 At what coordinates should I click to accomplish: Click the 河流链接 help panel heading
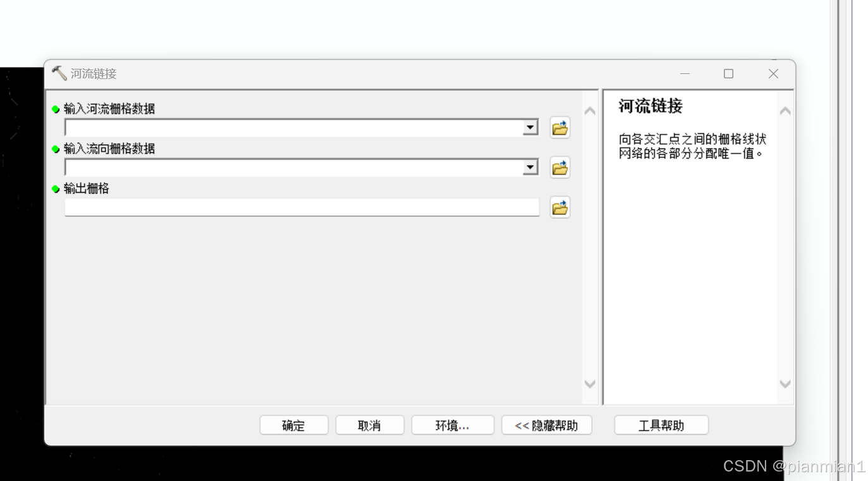tap(651, 106)
